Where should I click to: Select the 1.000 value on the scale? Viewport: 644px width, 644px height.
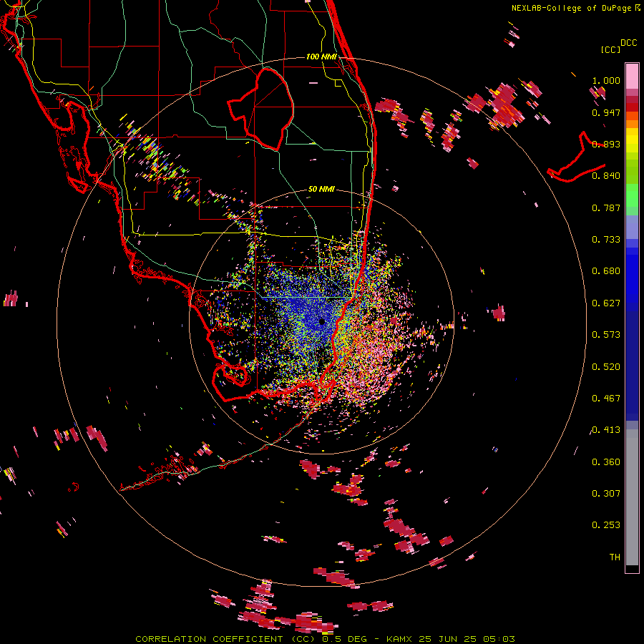[606, 80]
